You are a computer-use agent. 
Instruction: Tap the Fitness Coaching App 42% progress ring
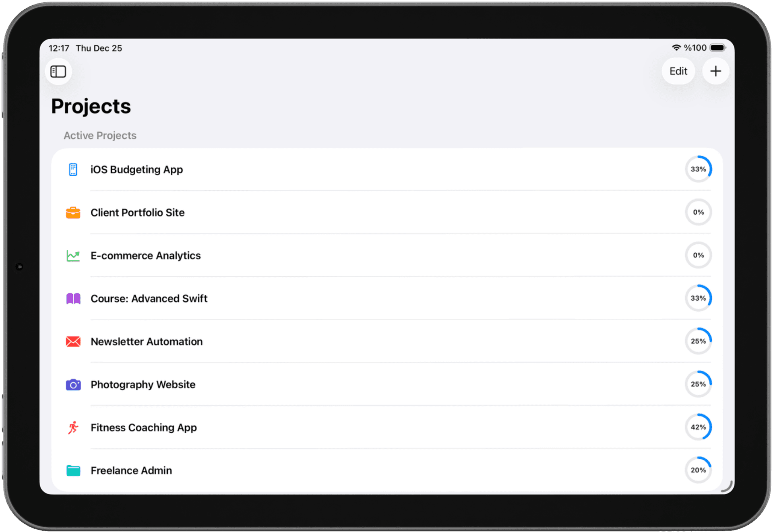click(x=699, y=427)
